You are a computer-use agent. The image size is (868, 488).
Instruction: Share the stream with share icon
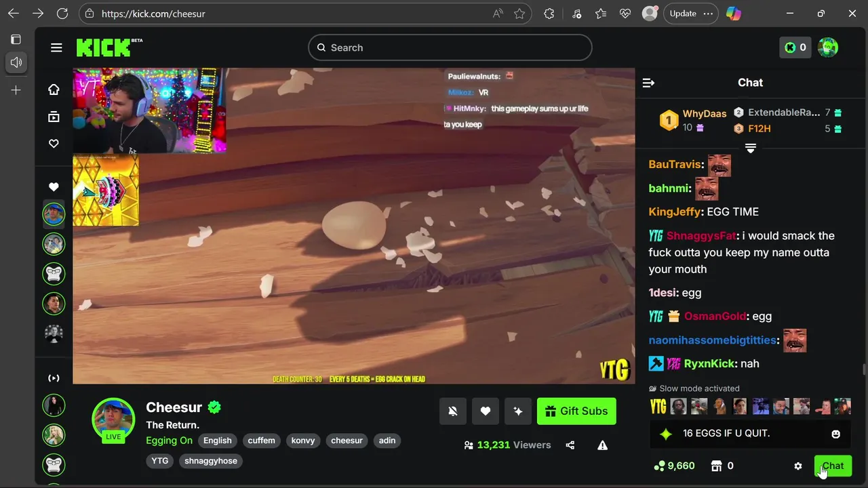570,445
